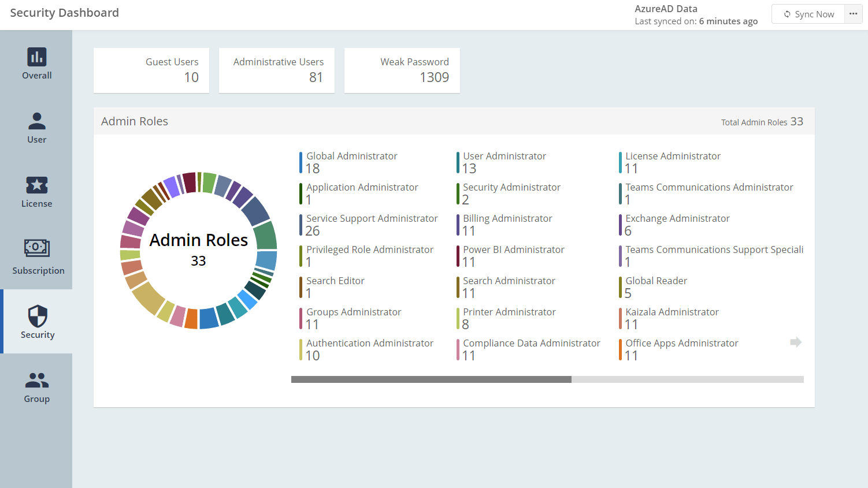Screen dimensions: 868x488
Task: Switch to the Security tab
Action: tap(36, 322)
